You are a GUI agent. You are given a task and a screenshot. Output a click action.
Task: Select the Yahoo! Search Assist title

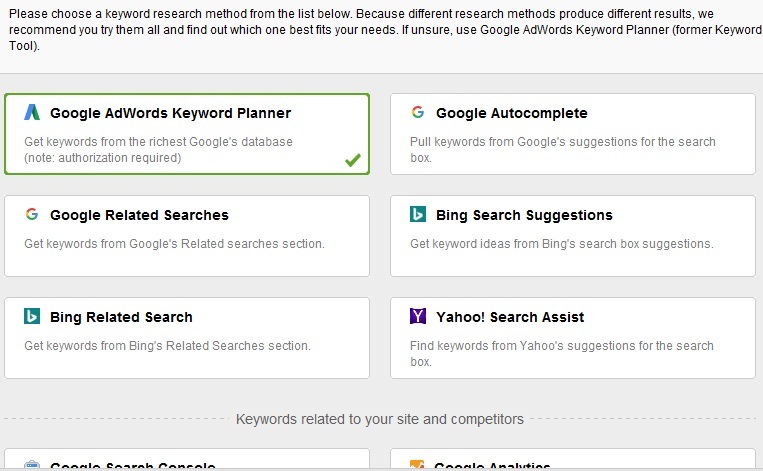click(x=510, y=317)
